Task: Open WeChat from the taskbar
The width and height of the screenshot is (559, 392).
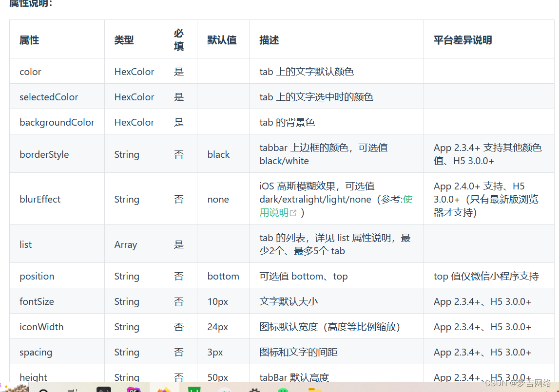Action: click(x=285, y=390)
